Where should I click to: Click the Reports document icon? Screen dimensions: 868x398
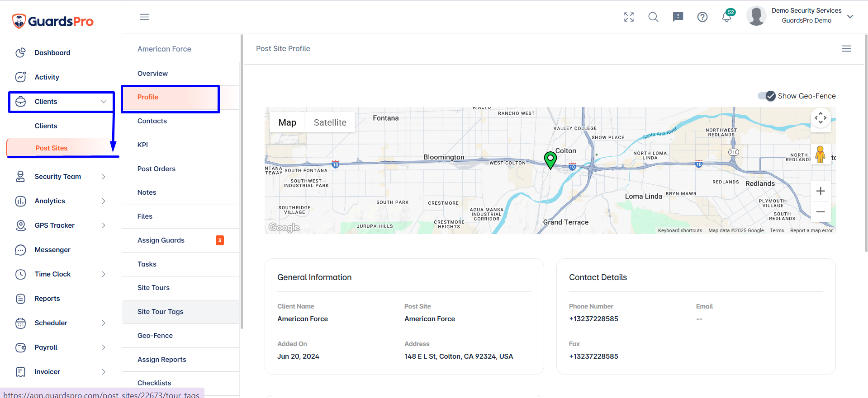pos(21,299)
